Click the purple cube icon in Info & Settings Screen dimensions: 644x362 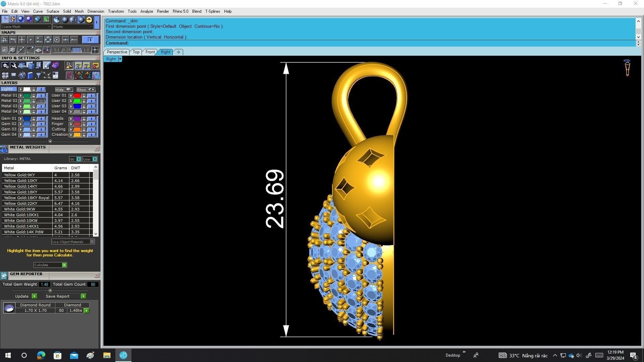55,65
